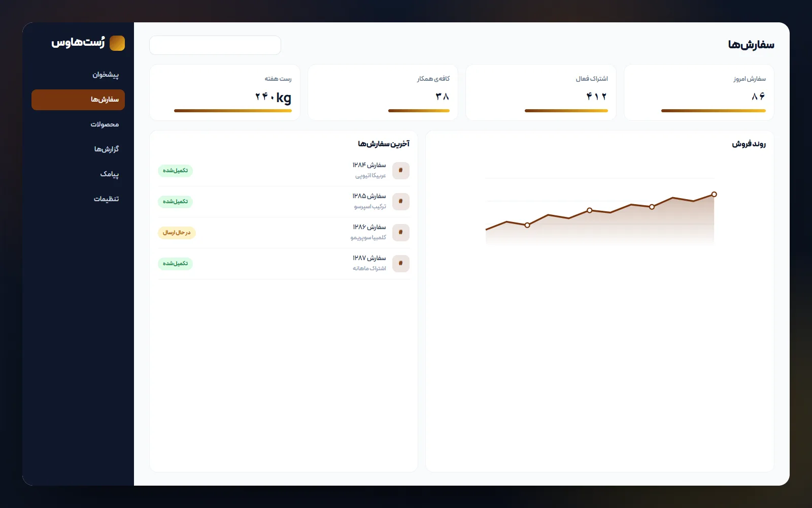Click the progress bar under اشتراک فعال
Viewport: 812px width, 508px height.
coord(566,111)
